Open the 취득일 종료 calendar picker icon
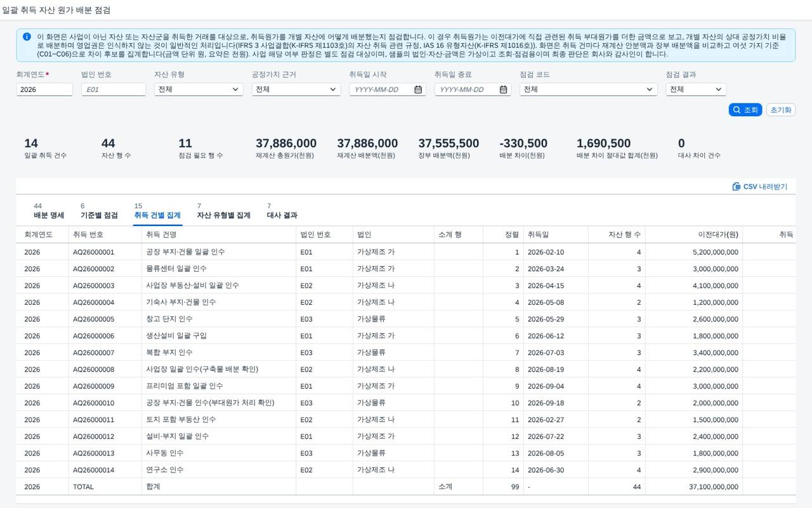The image size is (812, 508). [503, 90]
